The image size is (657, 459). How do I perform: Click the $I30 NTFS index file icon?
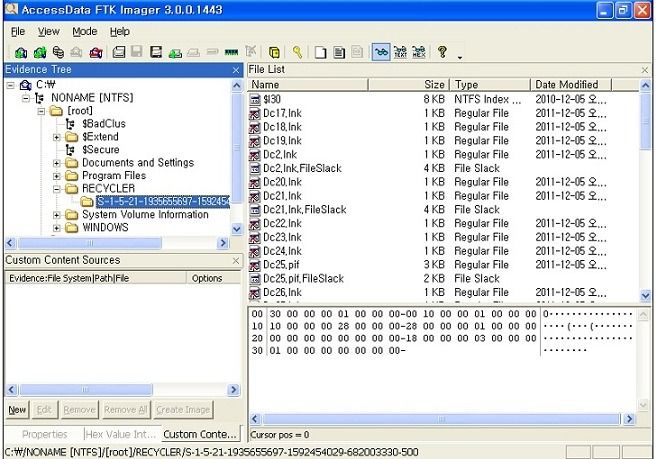[255, 100]
